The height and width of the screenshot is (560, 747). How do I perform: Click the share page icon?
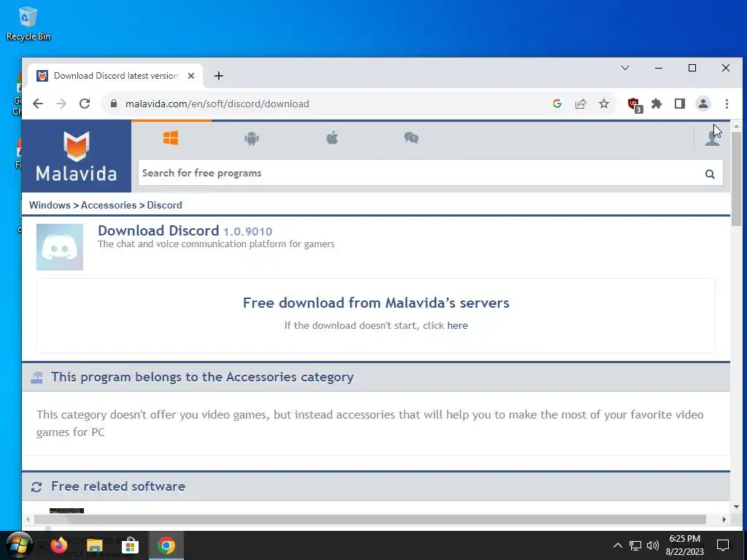click(580, 104)
